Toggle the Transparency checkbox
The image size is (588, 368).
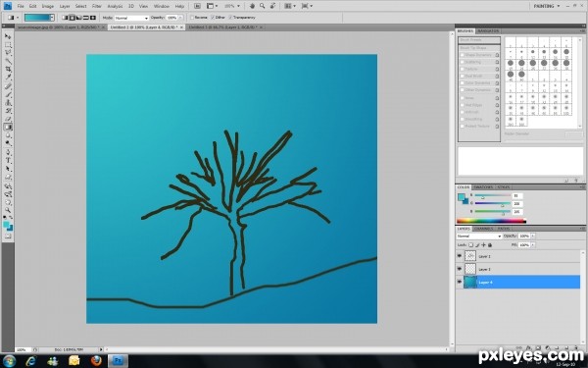click(x=230, y=18)
